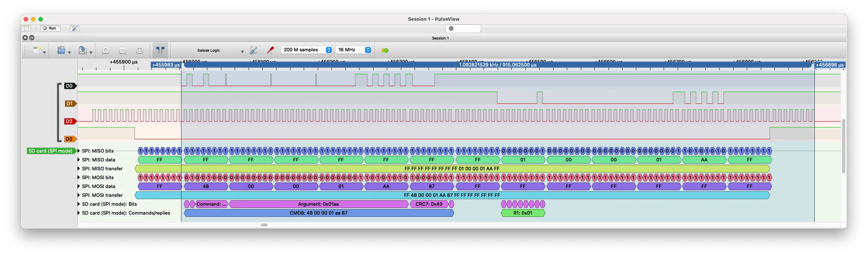Expand the save options dropdown arrow
This screenshot has height=256, width=868.
(91, 52)
